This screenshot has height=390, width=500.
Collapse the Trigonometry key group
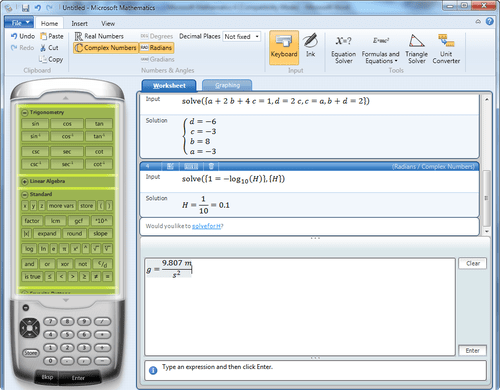point(25,113)
